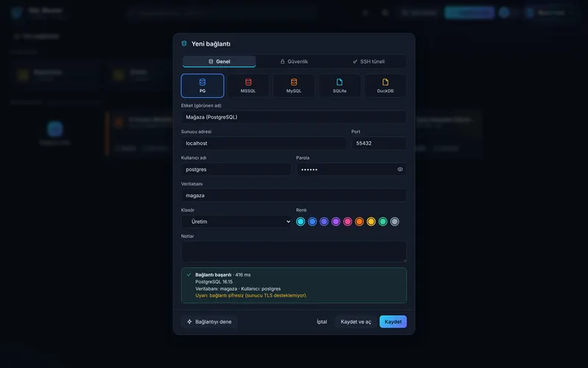
Task: Pick the SQLite database type
Action: [340, 85]
